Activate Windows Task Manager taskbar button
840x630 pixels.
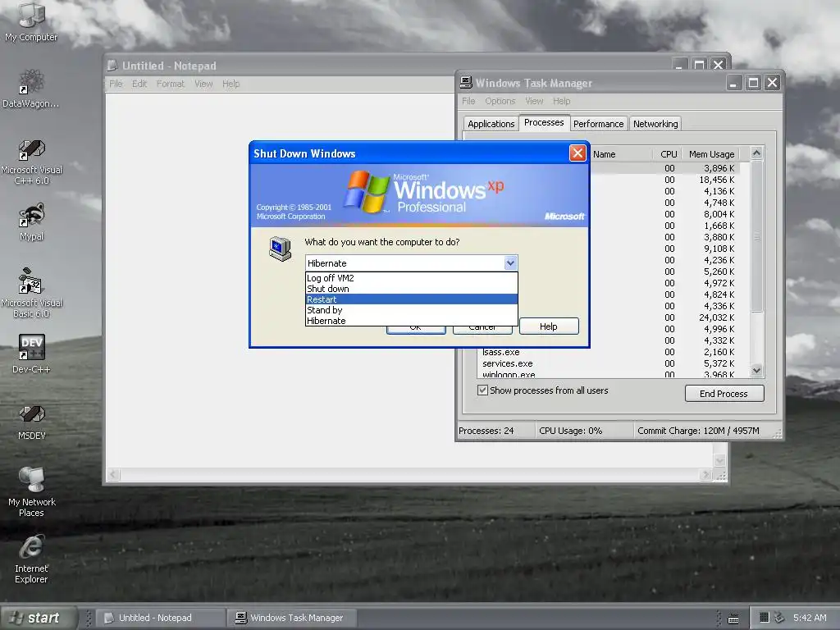pyautogui.click(x=293, y=618)
